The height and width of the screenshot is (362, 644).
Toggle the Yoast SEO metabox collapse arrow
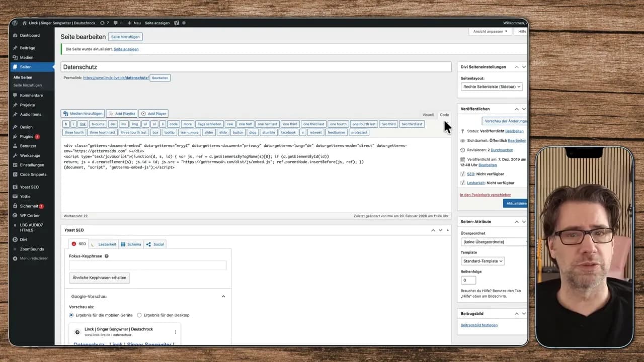[x=448, y=230]
